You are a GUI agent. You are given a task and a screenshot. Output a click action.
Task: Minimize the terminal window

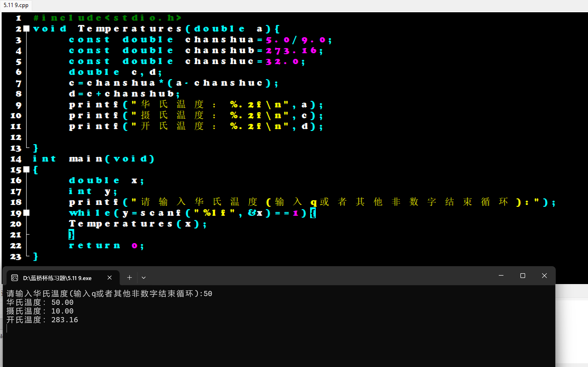[x=501, y=276]
